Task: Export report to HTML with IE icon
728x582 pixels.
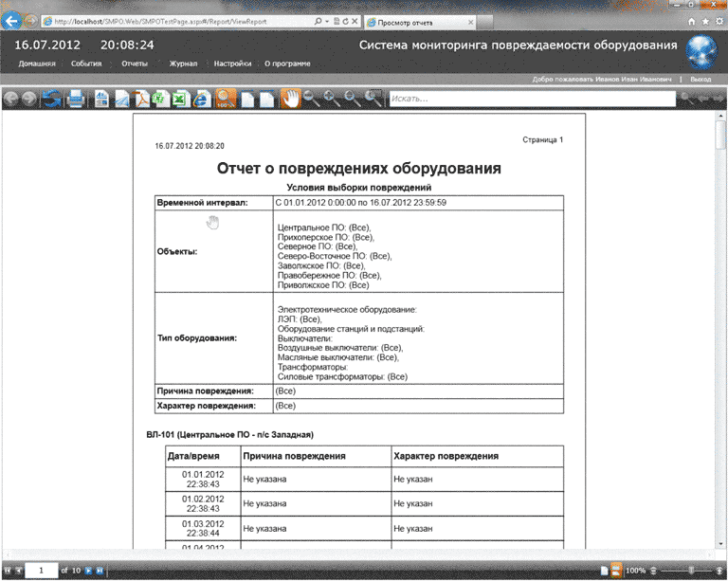Action: pyautogui.click(x=202, y=99)
